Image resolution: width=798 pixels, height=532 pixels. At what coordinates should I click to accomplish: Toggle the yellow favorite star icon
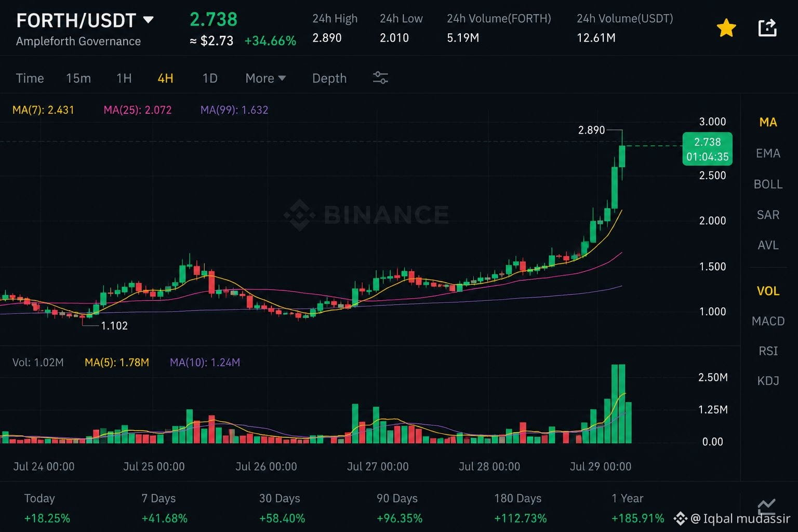[726, 28]
